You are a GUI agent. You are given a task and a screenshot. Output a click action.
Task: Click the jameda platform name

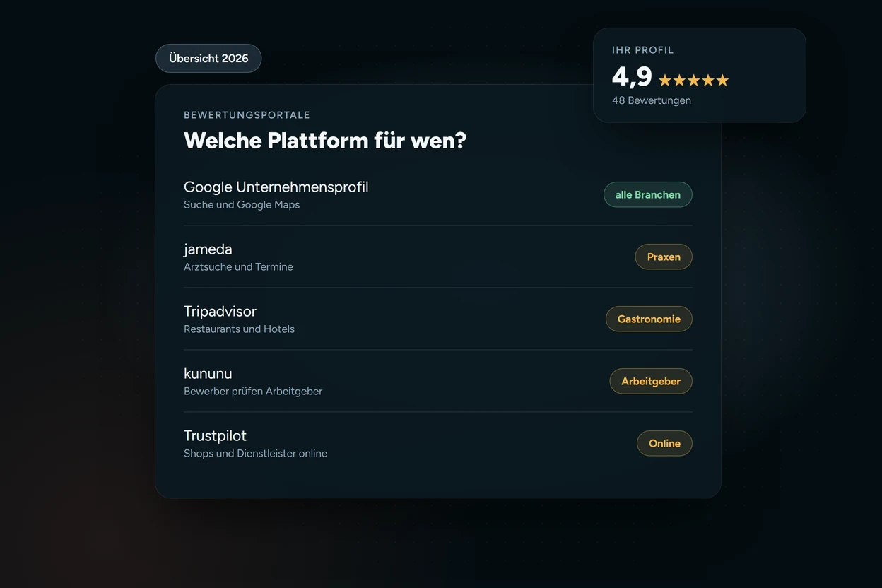[x=208, y=249]
